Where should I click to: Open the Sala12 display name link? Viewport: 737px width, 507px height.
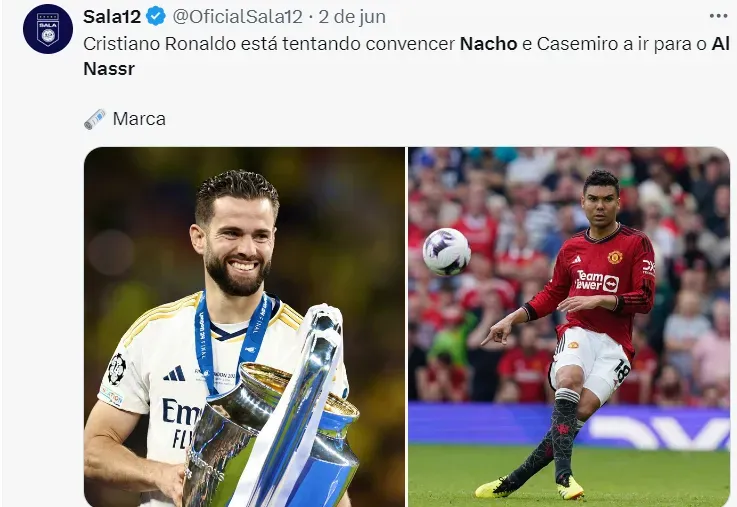point(112,17)
